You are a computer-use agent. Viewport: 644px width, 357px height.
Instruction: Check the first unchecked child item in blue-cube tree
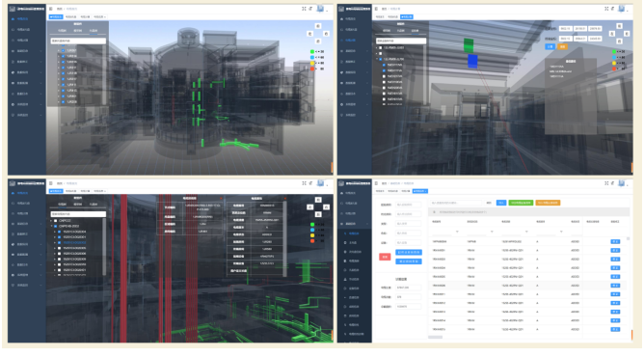pos(384,76)
